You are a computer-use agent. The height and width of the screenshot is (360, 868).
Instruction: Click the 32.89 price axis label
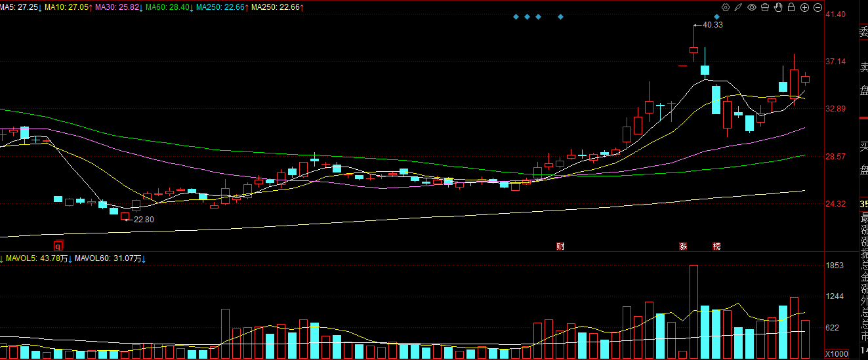pyautogui.click(x=835, y=109)
